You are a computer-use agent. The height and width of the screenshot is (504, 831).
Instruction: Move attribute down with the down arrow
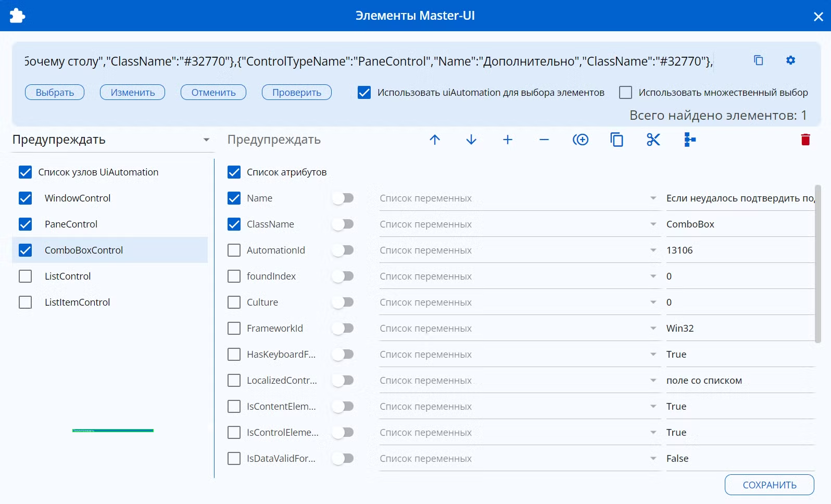pos(471,140)
